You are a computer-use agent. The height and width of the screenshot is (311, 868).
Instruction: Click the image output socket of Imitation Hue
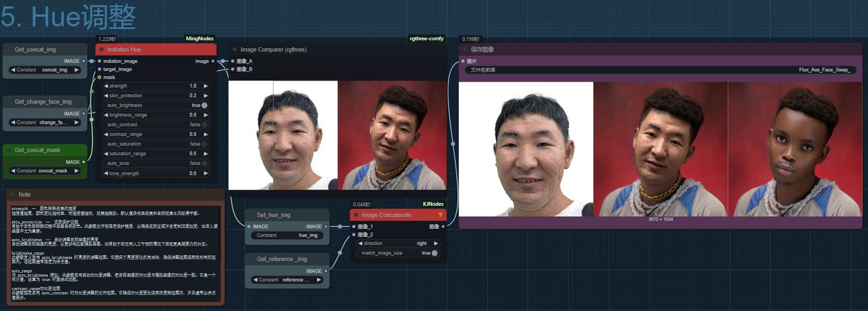213,61
